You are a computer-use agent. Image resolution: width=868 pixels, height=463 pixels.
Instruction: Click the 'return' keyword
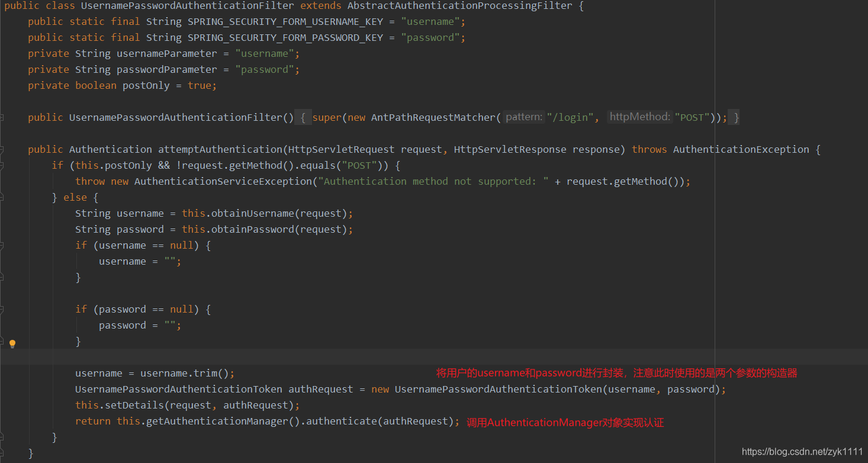(x=93, y=421)
